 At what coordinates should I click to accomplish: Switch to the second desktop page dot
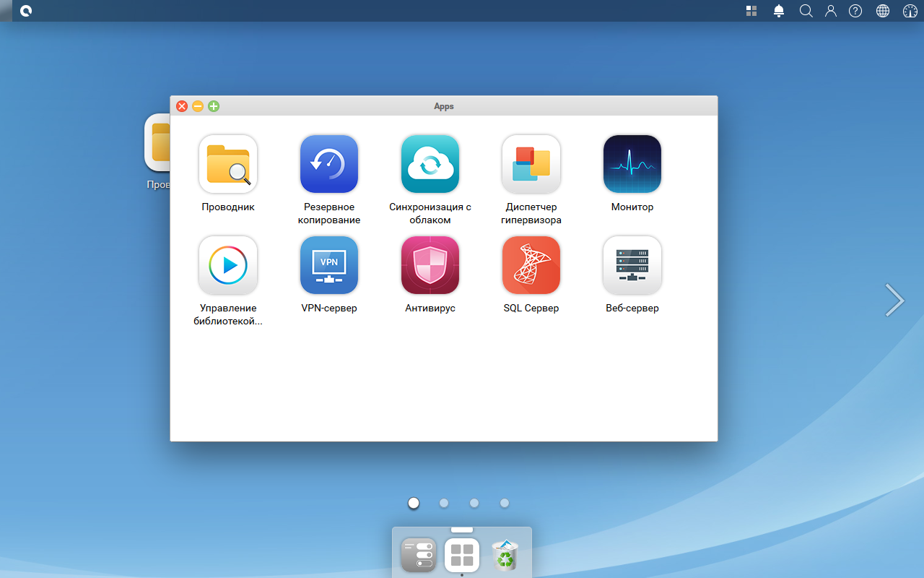point(444,503)
